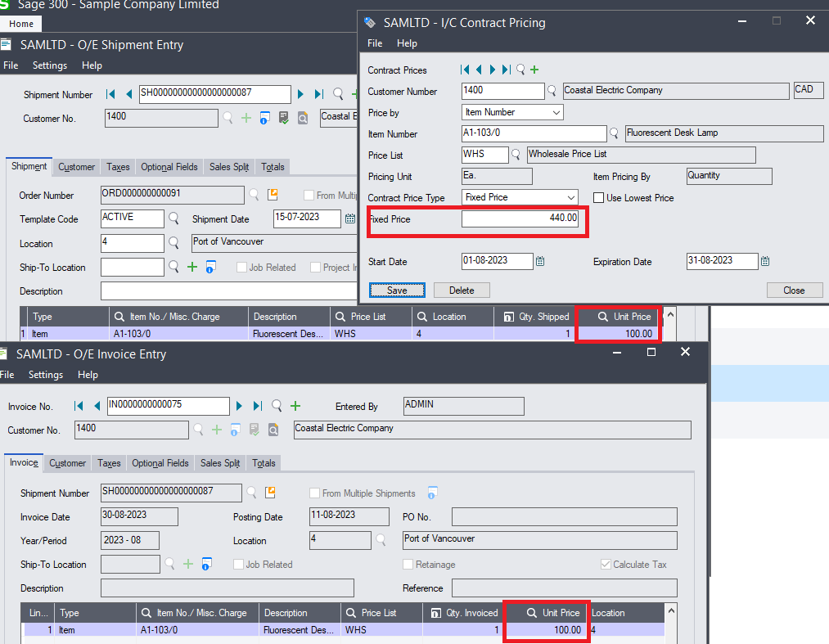
Task: Open Contract Price Type dropdown
Action: 520,197
